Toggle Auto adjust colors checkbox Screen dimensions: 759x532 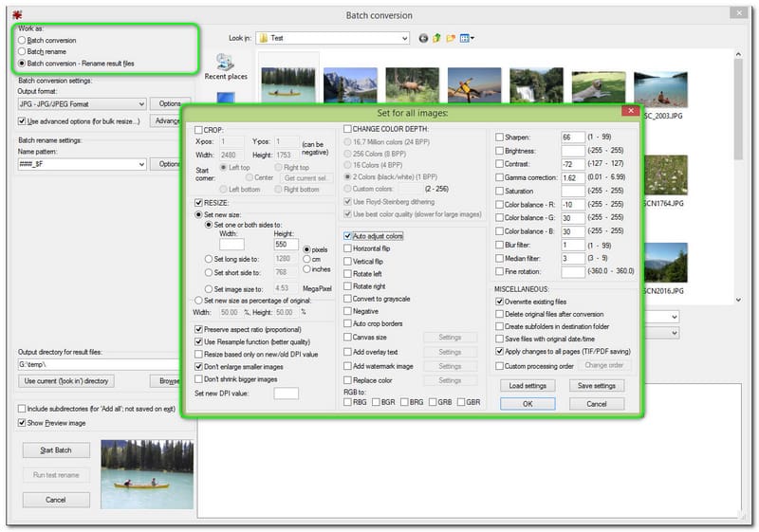click(348, 235)
